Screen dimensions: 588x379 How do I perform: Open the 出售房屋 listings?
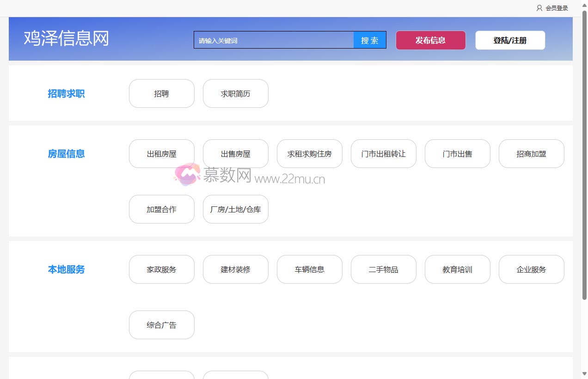(235, 154)
